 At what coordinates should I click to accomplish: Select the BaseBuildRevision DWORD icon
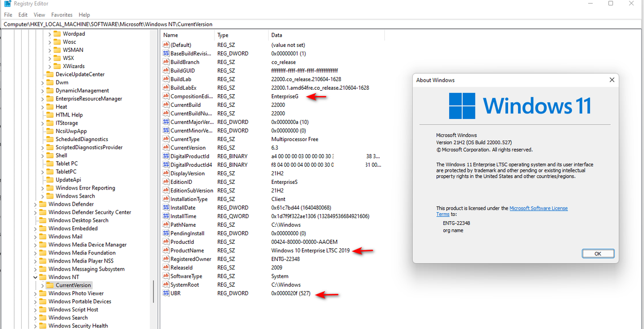pos(167,53)
